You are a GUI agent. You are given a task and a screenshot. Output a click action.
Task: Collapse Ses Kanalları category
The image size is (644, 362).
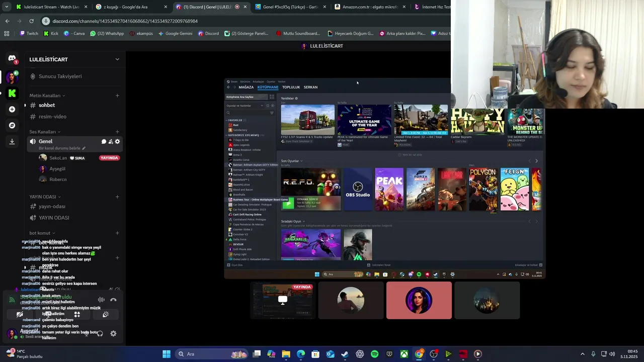coord(45,132)
